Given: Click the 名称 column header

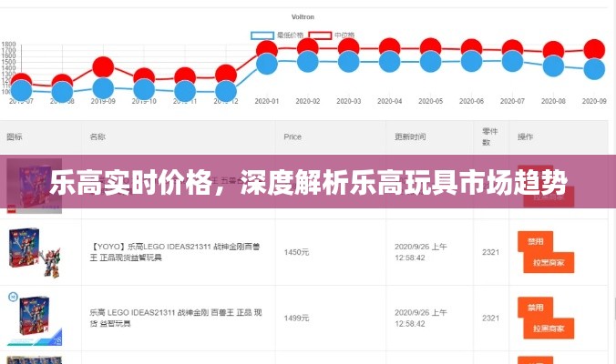Looking at the screenshot, I should click(x=98, y=136).
